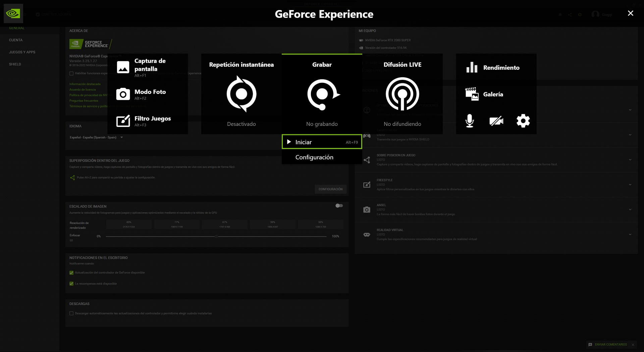The image size is (644, 352).
Task: Toggle the disabled camera icon
Action: pos(496,121)
